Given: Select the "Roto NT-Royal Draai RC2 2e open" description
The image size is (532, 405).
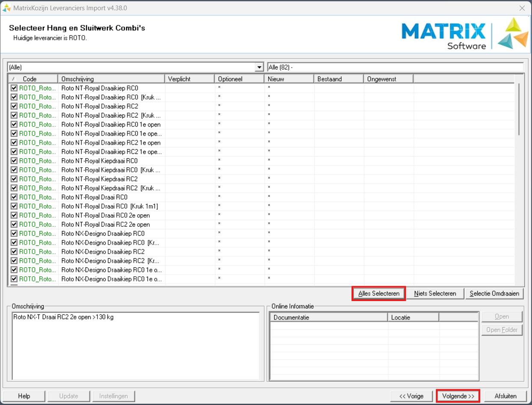Looking at the screenshot, I should click(106, 225).
